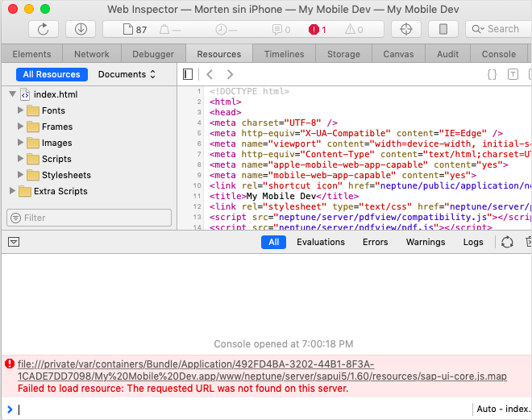Expand the Stylesheets folder
This screenshot has height=420, width=532.
click(x=21, y=175)
